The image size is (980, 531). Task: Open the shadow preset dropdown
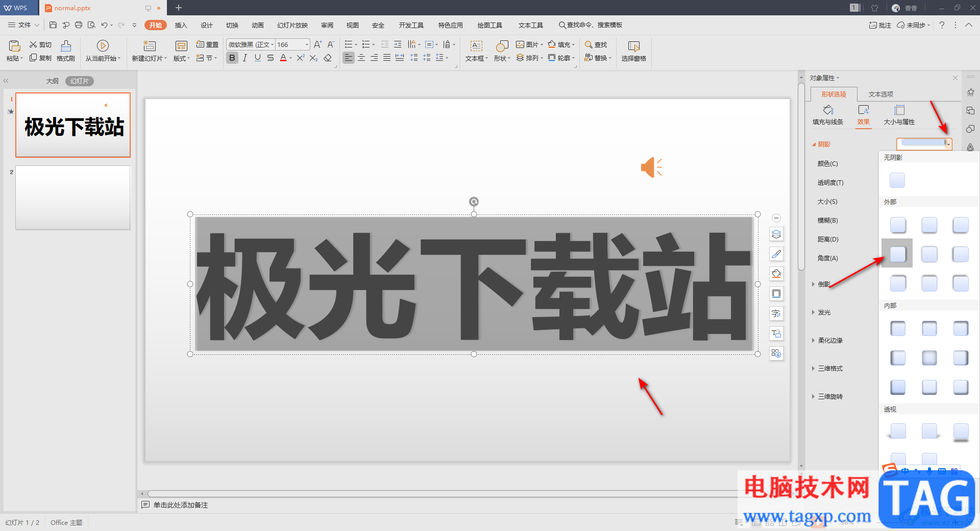(x=948, y=144)
